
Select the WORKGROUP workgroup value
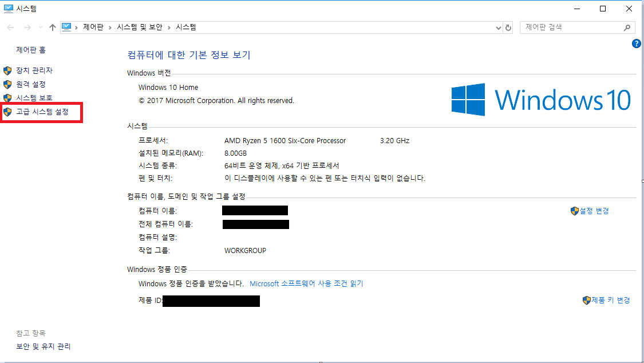coord(245,250)
